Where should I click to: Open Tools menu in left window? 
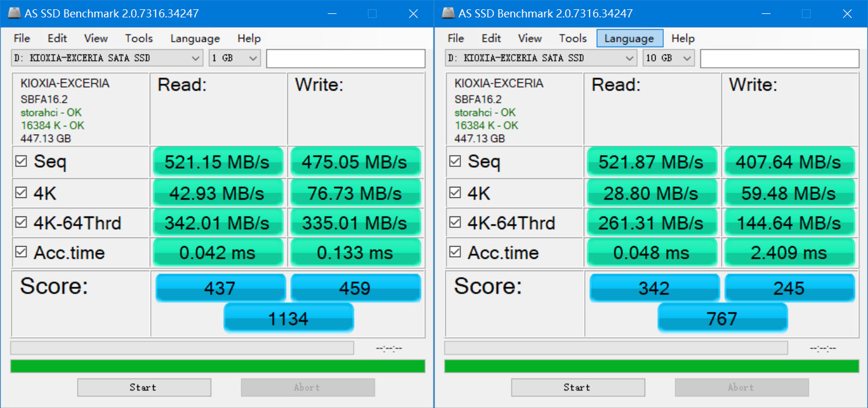click(139, 38)
